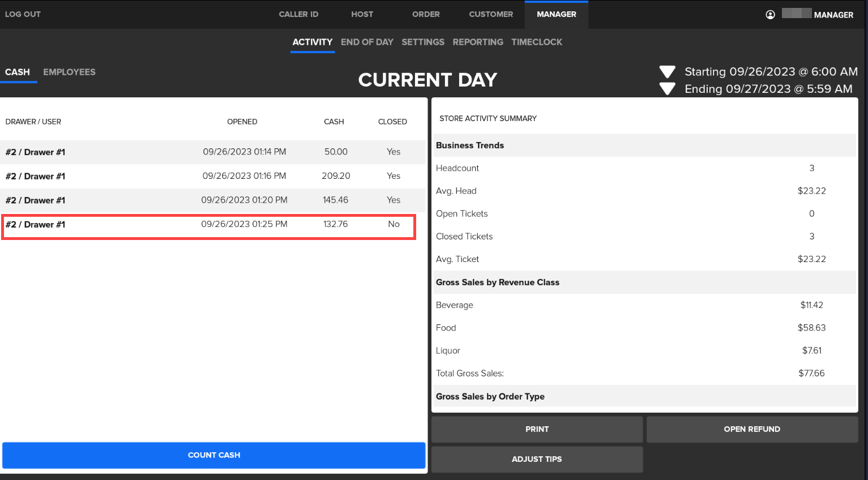Click the Print button
The image size is (868, 480).
point(537,429)
